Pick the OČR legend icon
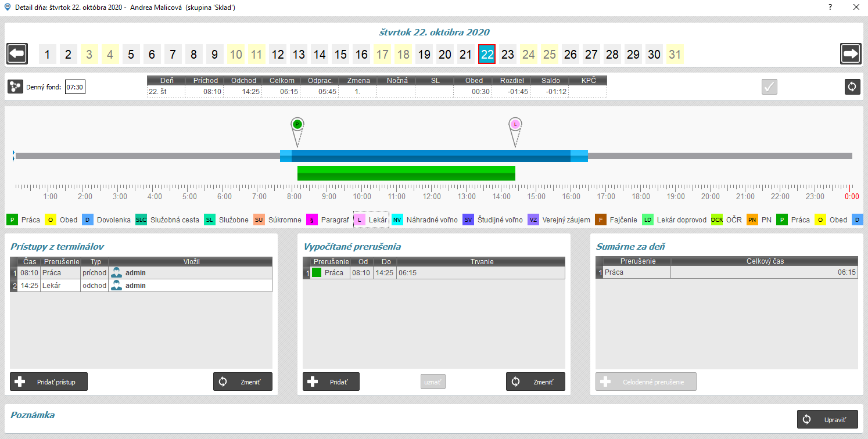This screenshot has height=439, width=868. tap(717, 220)
